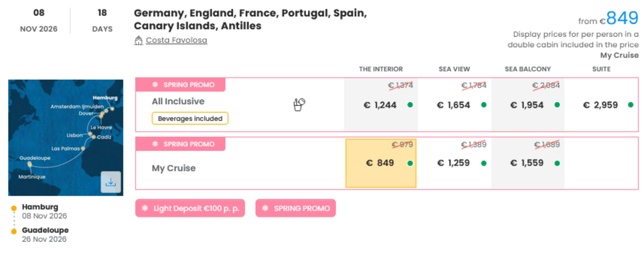Click the Light Deposit €100 p. p. badge
Image resolution: width=644 pixels, height=256 pixels.
point(190,208)
